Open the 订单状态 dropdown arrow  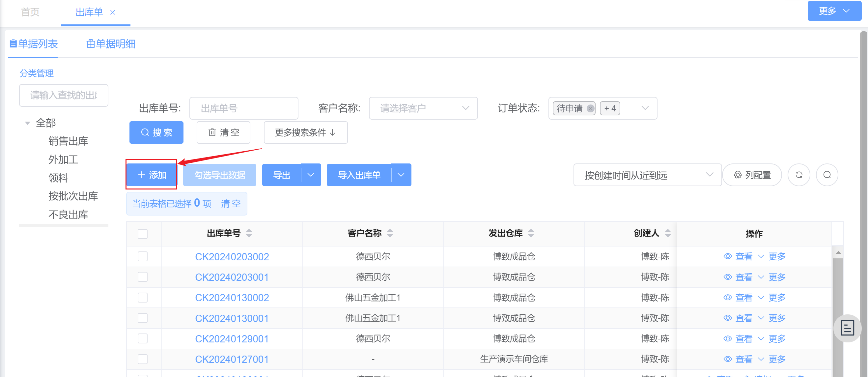click(x=645, y=108)
